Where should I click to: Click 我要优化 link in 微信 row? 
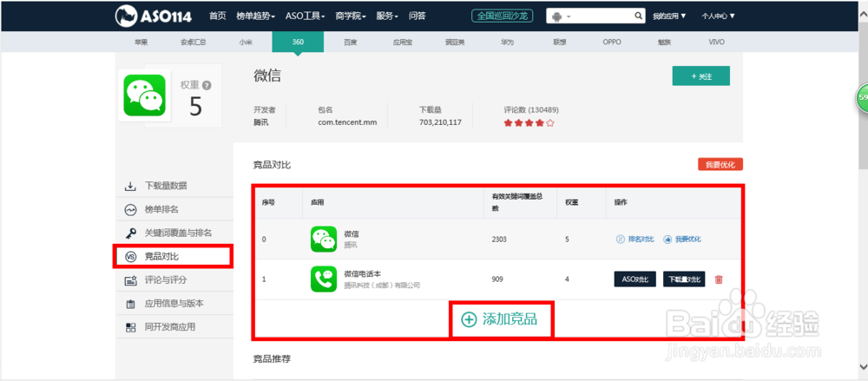coord(682,240)
